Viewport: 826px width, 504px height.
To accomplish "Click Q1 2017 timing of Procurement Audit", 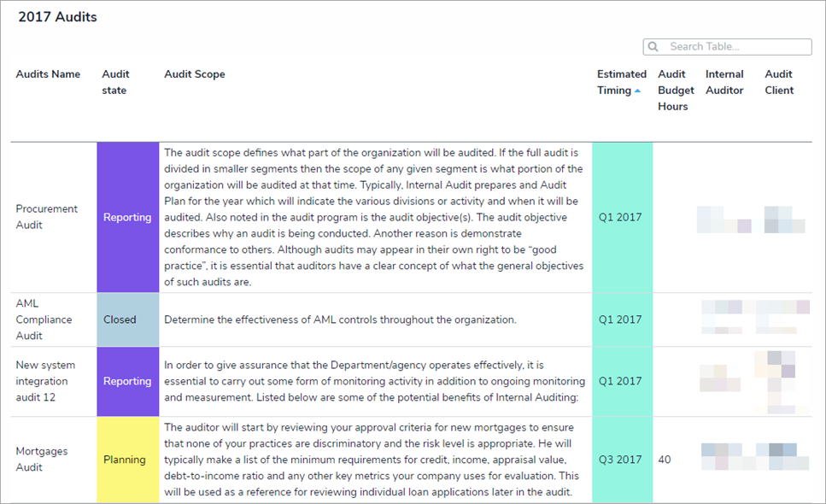I will [x=622, y=217].
